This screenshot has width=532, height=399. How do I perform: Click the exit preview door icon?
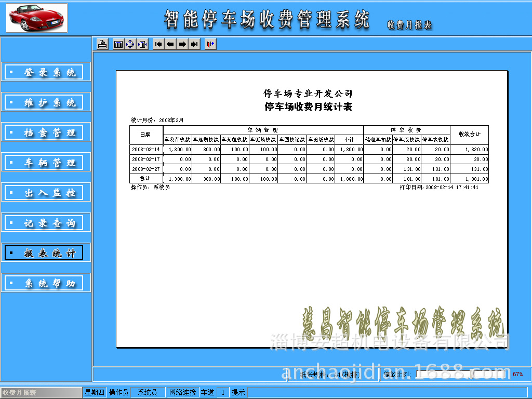(x=211, y=44)
